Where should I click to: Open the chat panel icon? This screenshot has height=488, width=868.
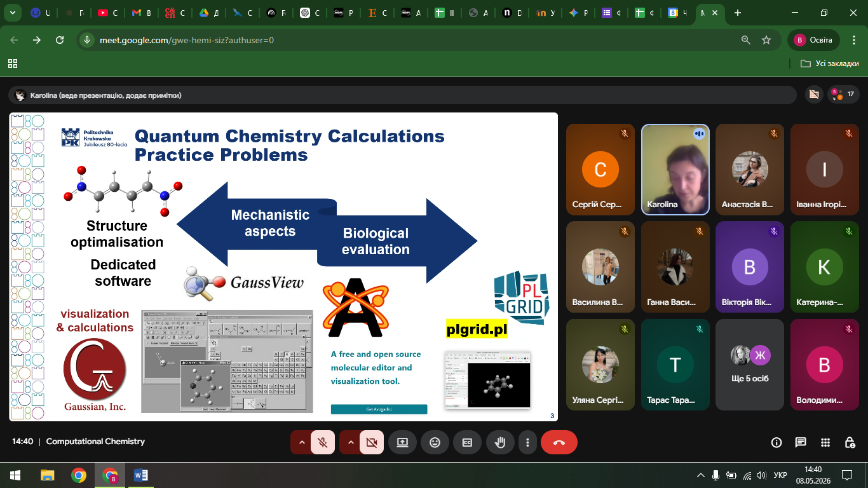[801, 442]
